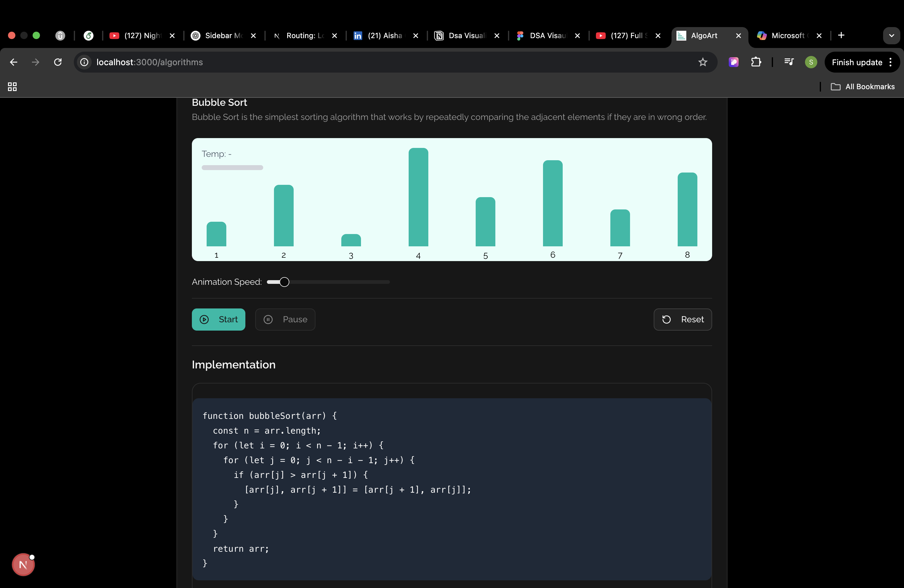Click the bar labeled 8
904x588 pixels.
[x=687, y=209]
